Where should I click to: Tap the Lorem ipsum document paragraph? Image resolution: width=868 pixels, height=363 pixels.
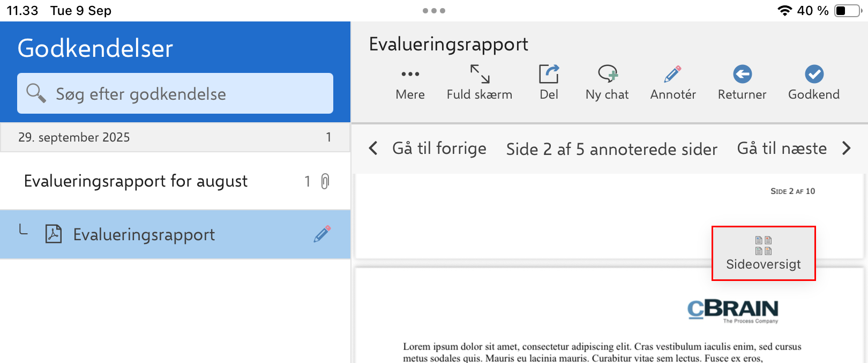tap(602, 353)
